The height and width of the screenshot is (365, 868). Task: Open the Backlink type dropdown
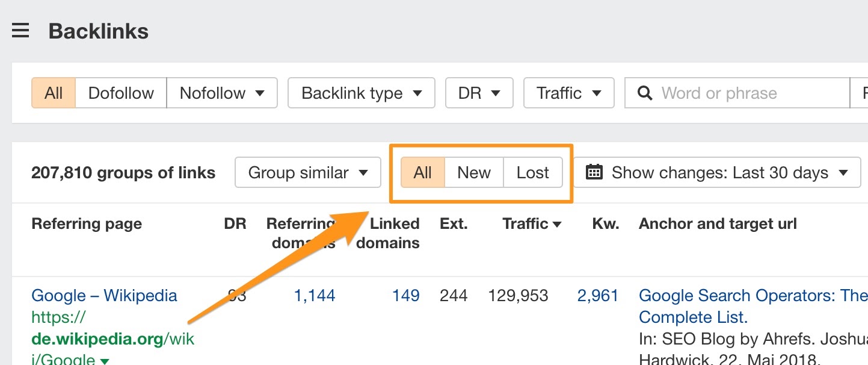[361, 93]
